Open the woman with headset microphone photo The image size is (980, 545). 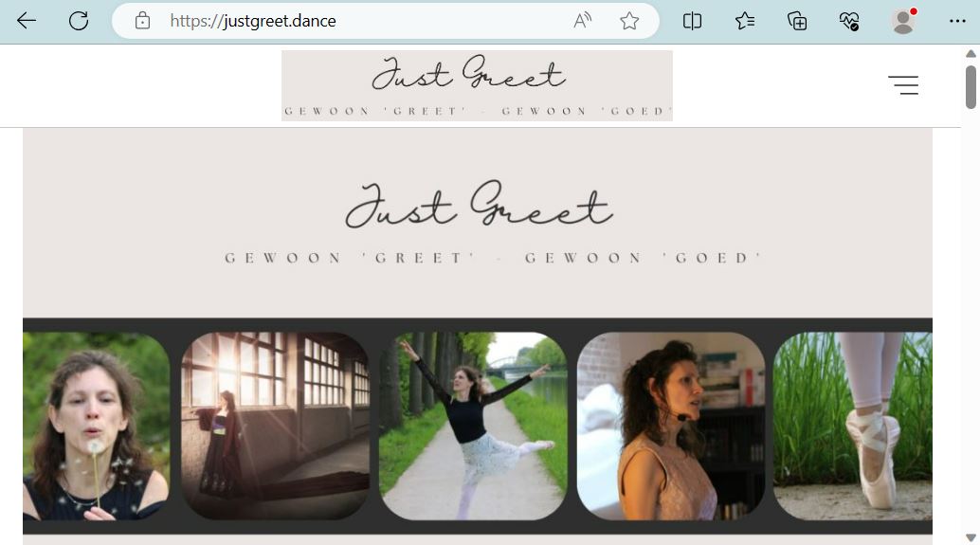click(x=670, y=426)
